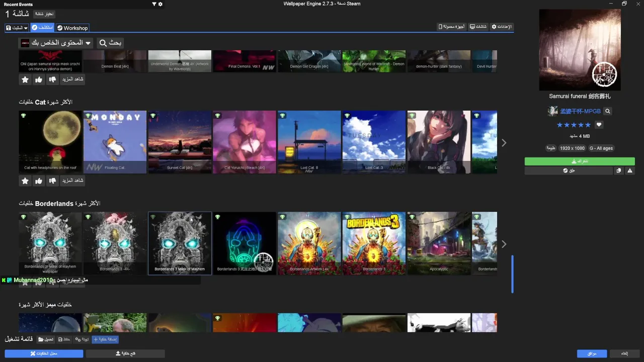Trophy badge on Borderlands 3 -4K- thumbnail
Screen dimensions: 644x362
click(88, 217)
